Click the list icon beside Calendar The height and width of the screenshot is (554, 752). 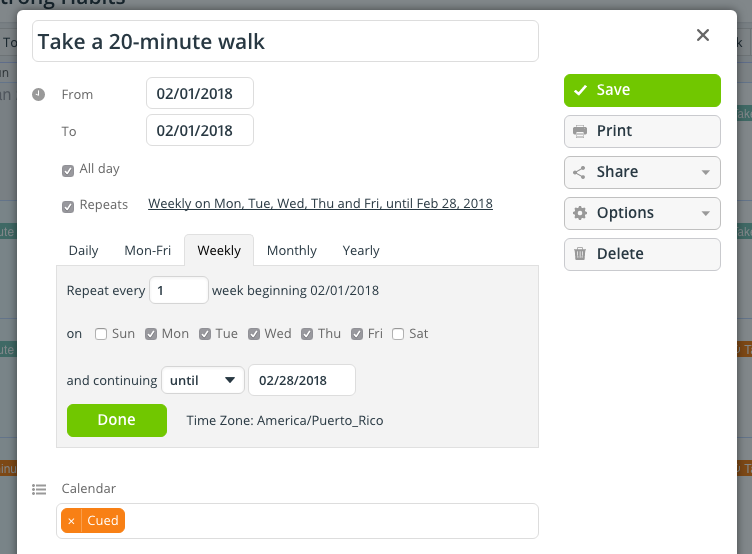39,489
